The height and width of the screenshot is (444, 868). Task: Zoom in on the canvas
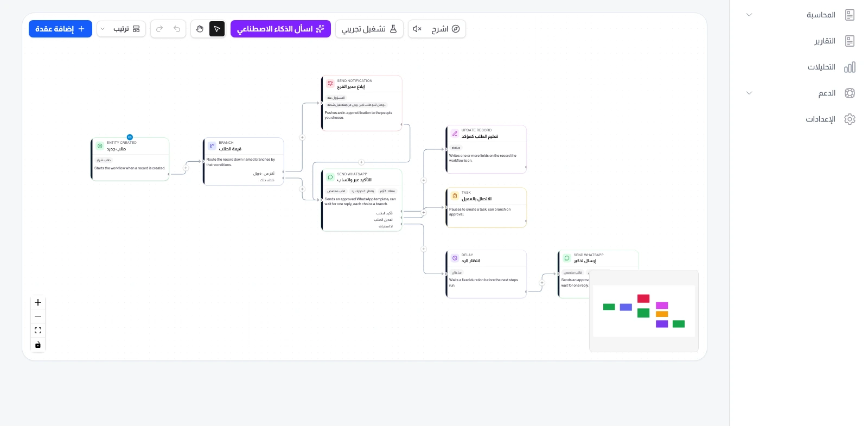[38, 302]
